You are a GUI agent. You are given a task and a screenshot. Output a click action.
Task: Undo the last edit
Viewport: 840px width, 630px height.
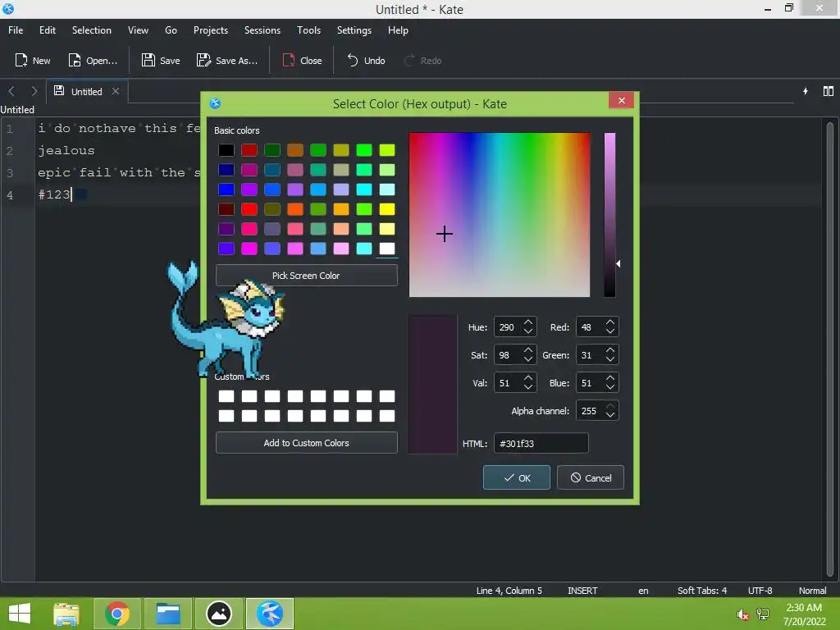tap(367, 61)
